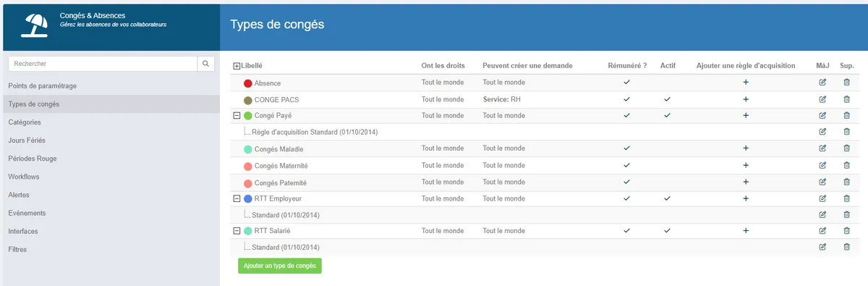Delete the CONGE PACS row
Image resolution: width=868 pixels, height=286 pixels.
(x=847, y=99)
